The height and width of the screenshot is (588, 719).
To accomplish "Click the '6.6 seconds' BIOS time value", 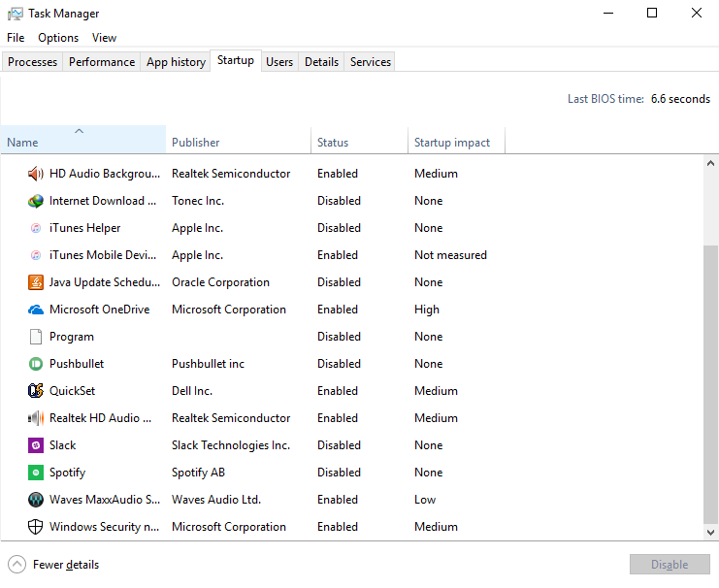I will pyautogui.click(x=680, y=99).
